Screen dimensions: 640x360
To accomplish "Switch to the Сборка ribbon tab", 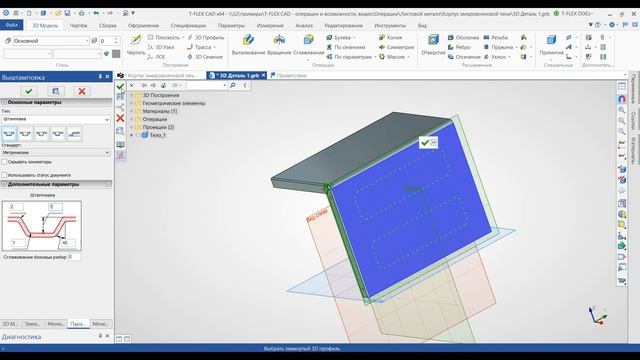I will tap(107, 25).
